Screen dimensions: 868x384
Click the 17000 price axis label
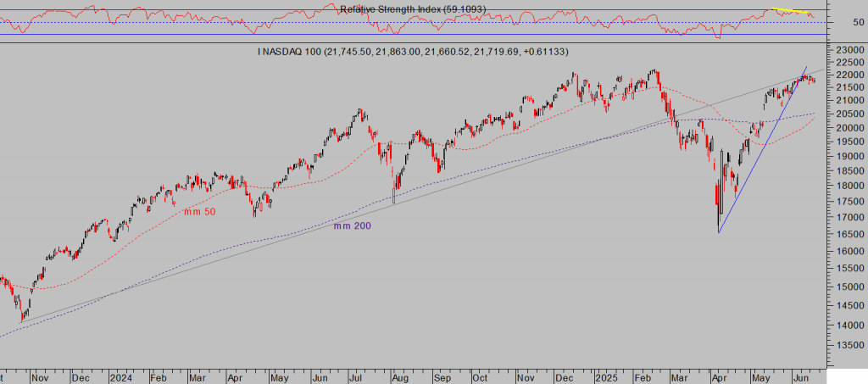849,218
